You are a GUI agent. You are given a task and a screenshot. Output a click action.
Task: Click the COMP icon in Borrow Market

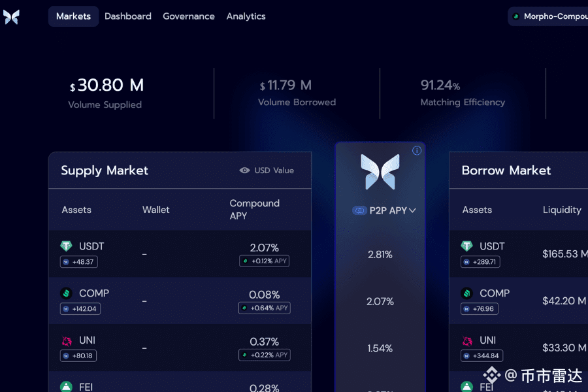point(467,293)
